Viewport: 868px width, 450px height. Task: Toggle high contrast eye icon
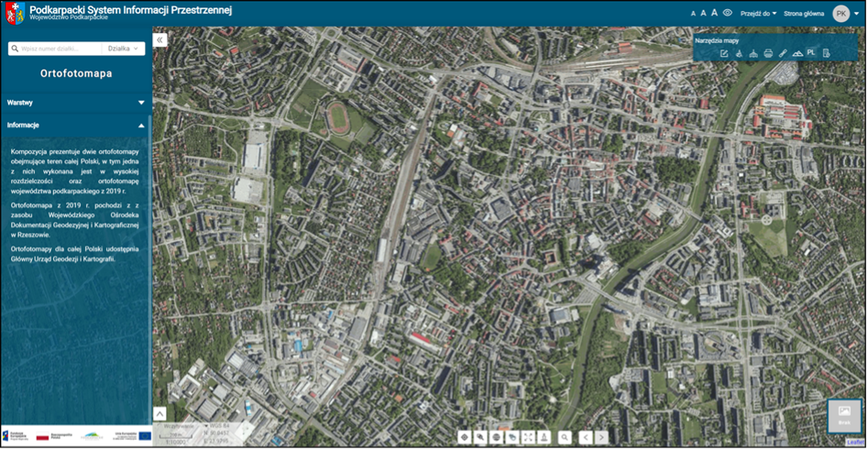(728, 13)
